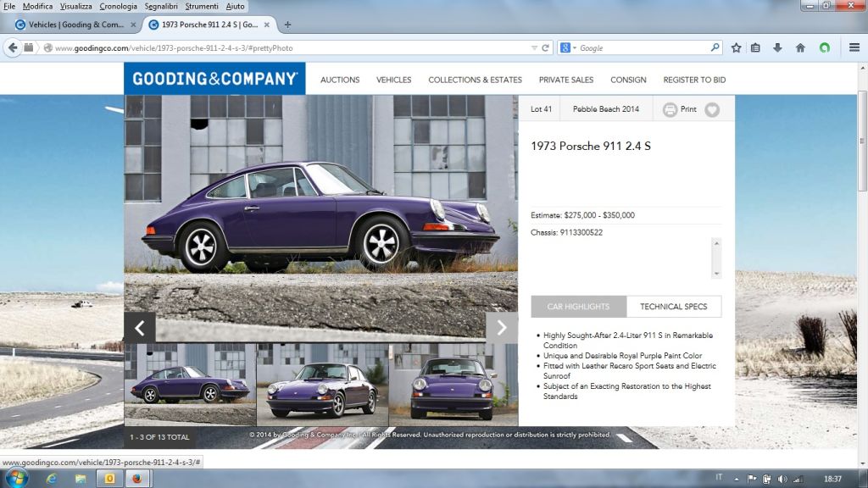Open the Vehicles nav link
Image resolution: width=868 pixels, height=488 pixels.
393,80
